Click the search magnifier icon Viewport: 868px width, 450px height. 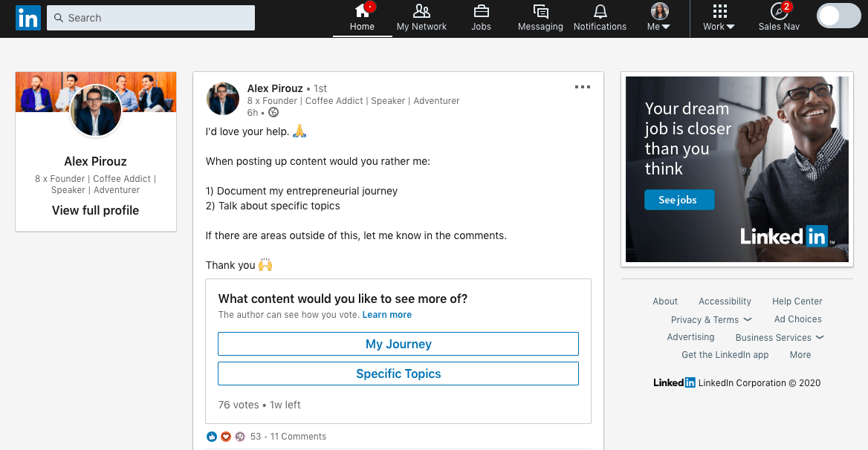(58, 18)
